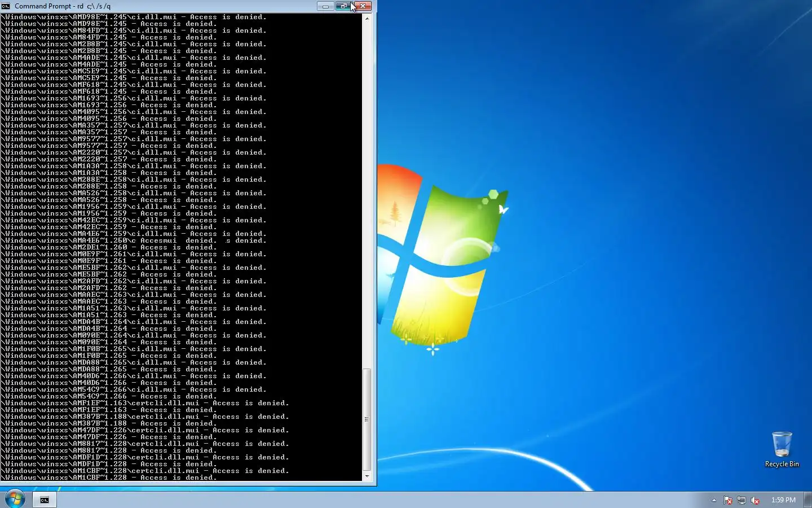Minimize the Command Prompt window

click(325, 6)
